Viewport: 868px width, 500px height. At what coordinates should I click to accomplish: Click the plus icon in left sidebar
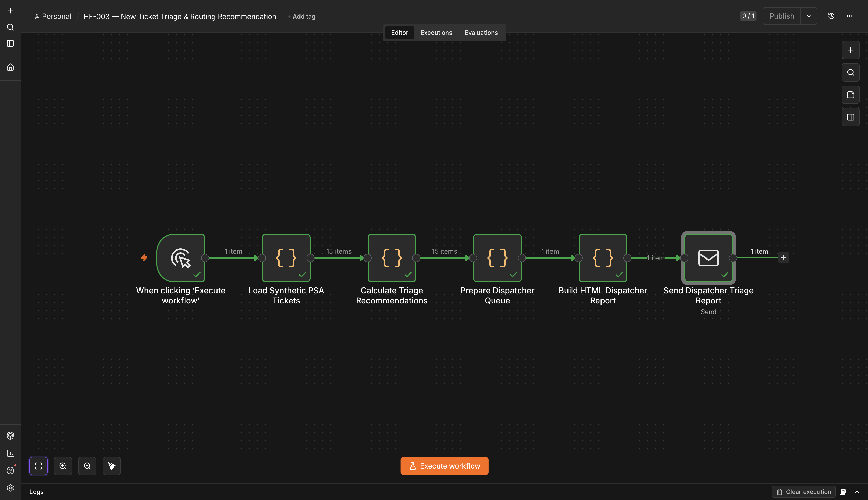(x=10, y=11)
